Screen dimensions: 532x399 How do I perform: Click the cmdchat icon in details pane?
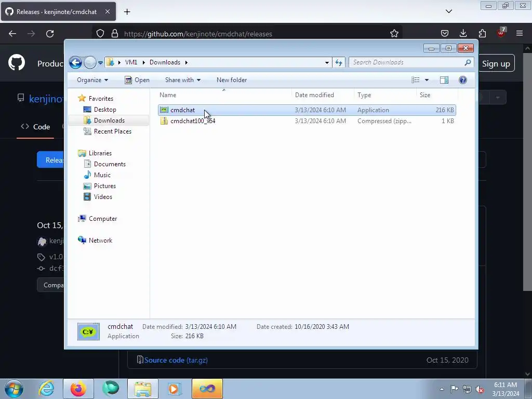88,331
